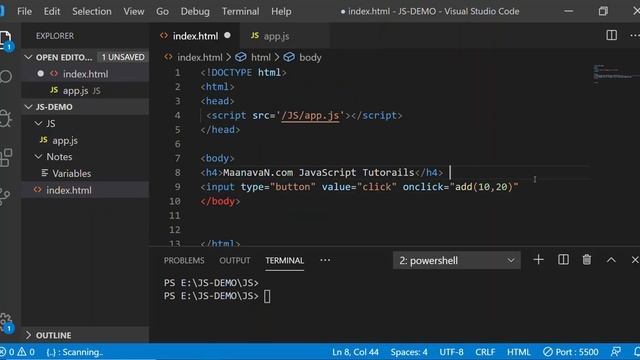Image resolution: width=640 pixels, height=360 pixels.
Task: Open app.js in the JS folder
Action: (x=85, y=140)
